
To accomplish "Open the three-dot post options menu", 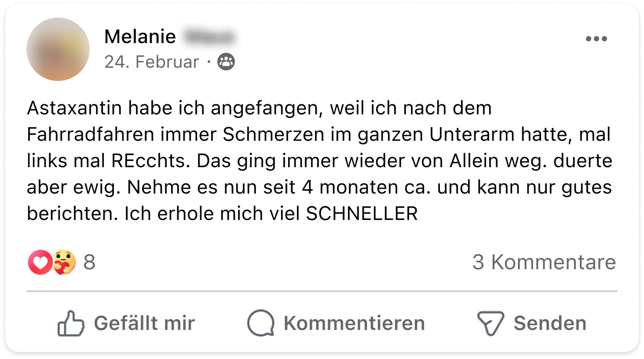I will (596, 39).
